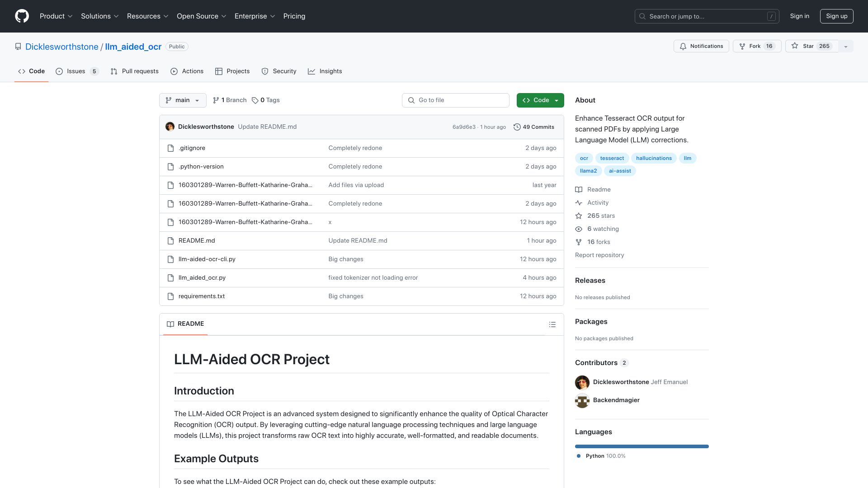Click the Readme book icon in About
Image resolution: width=868 pixels, height=488 pixels.
[x=579, y=190]
